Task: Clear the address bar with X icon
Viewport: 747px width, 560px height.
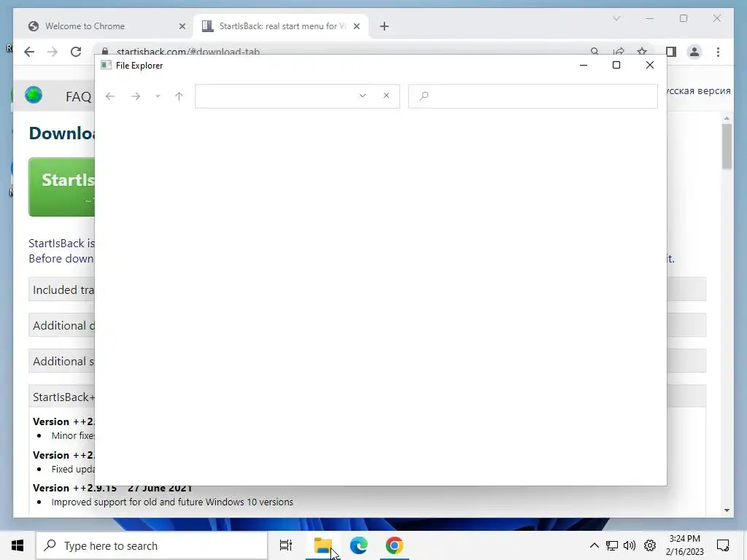Action: tap(387, 96)
